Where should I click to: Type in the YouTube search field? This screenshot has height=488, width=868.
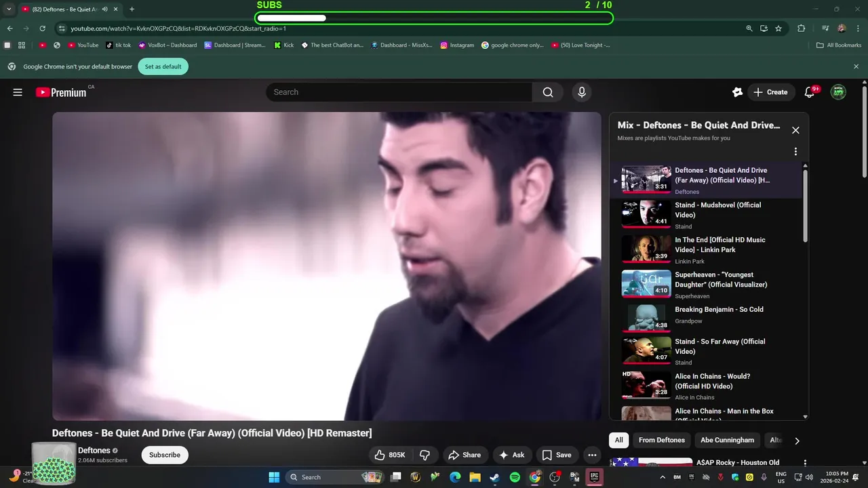point(399,92)
